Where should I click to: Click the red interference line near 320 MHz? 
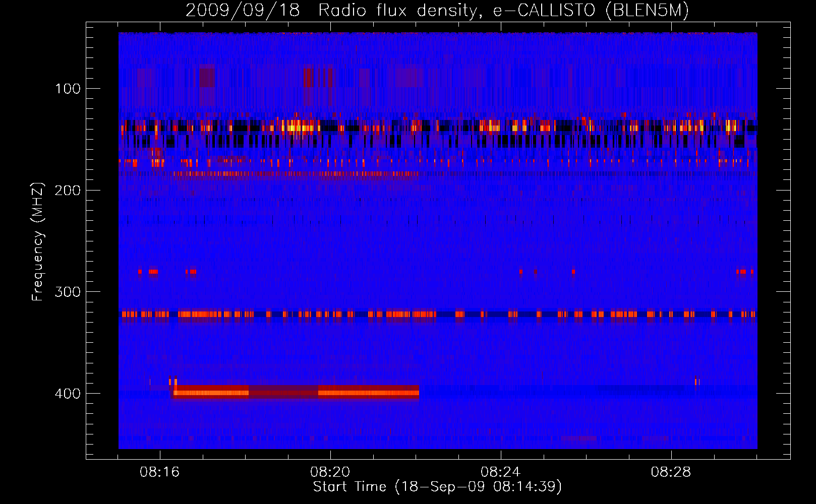click(x=438, y=314)
